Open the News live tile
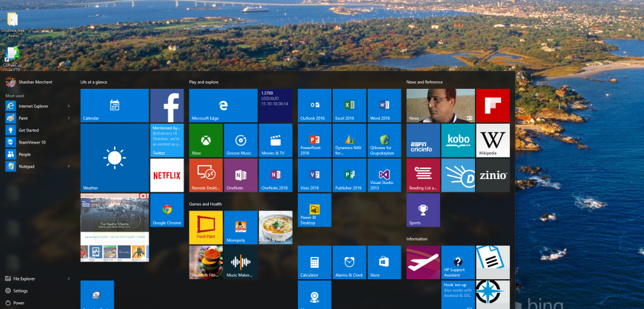The width and height of the screenshot is (644, 309). click(x=441, y=105)
